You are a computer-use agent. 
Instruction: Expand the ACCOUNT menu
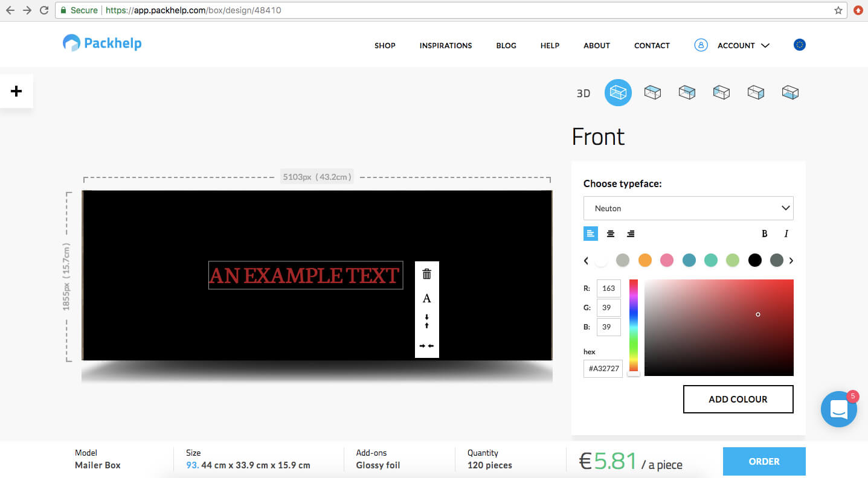pos(743,45)
